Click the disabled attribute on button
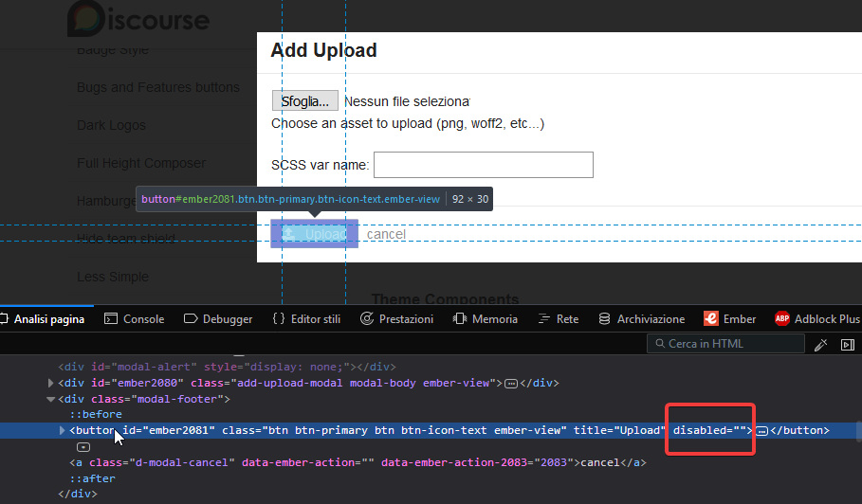 [x=709, y=430]
